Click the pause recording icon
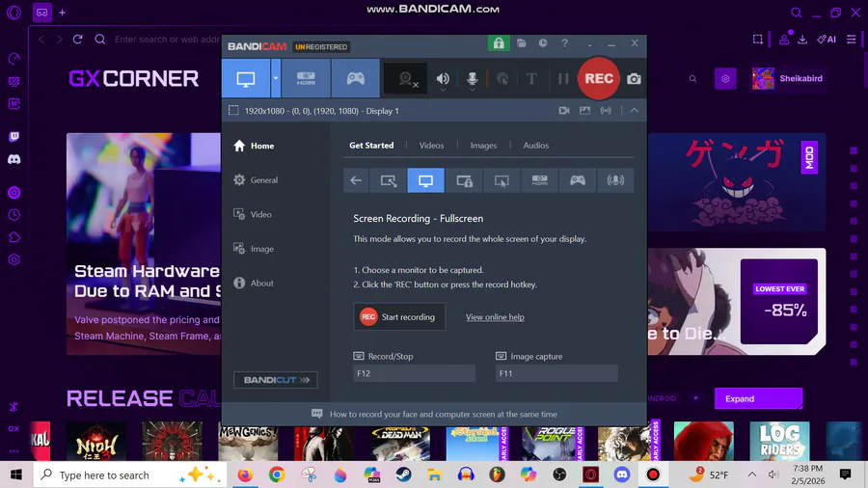 coord(563,79)
